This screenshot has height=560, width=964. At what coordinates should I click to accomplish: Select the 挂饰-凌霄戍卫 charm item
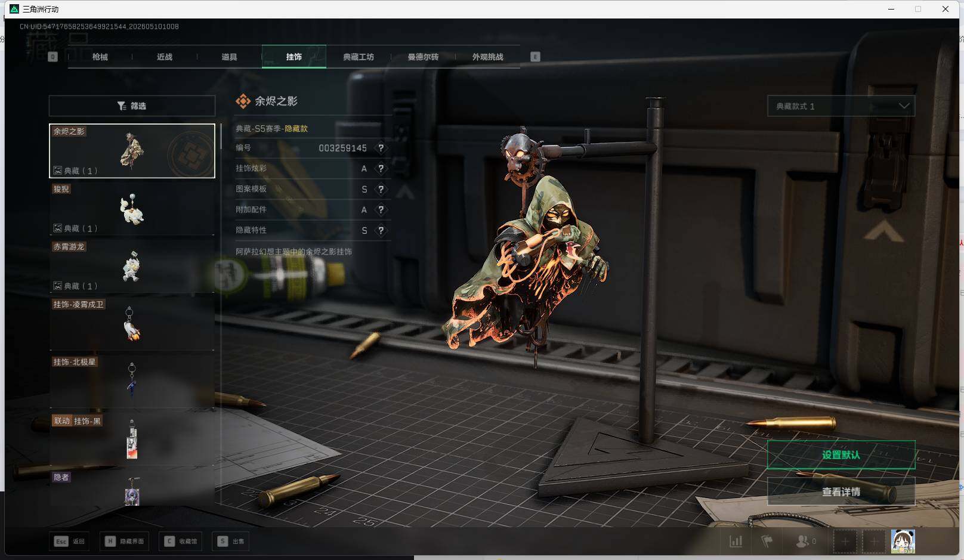pyautogui.click(x=132, y=324)
